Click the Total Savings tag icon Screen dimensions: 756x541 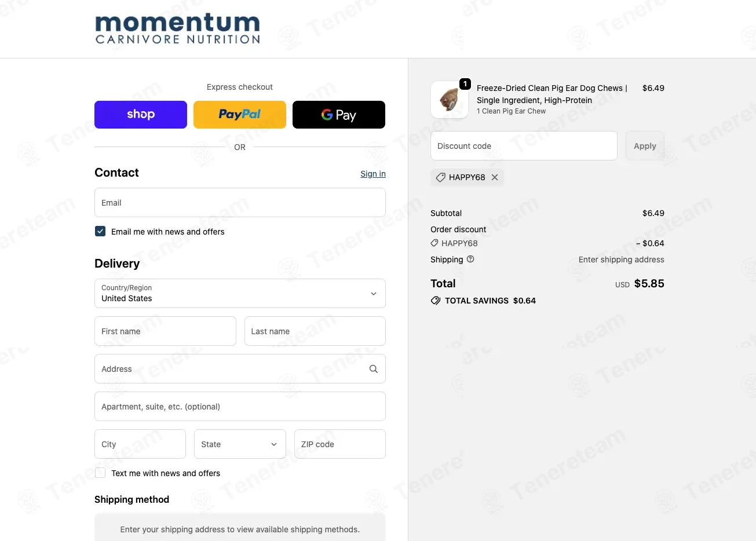(436, 301)
